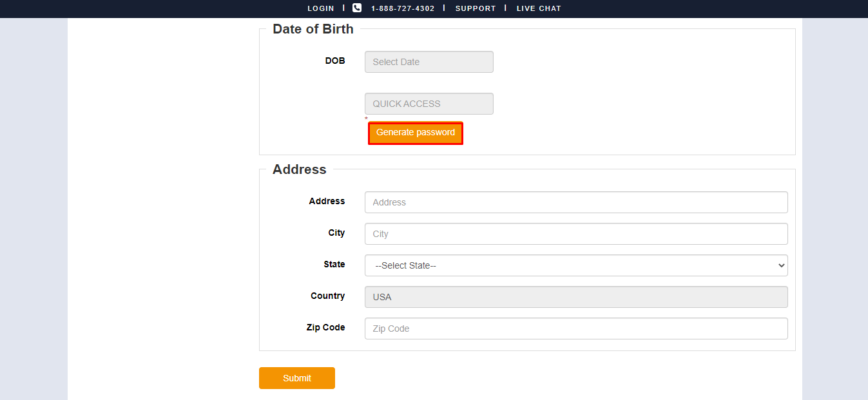The height and width of the screenshot is (400, 868).
Task: Click the QUICK ACCESS password field
Action: pyautogui.click(x=429, y=104)
